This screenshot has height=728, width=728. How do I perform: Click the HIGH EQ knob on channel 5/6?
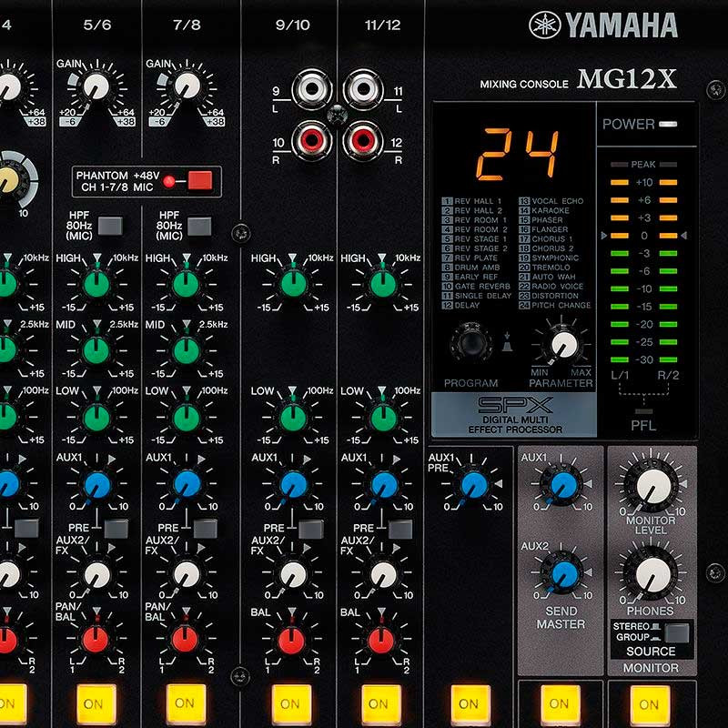coord(96,284)
